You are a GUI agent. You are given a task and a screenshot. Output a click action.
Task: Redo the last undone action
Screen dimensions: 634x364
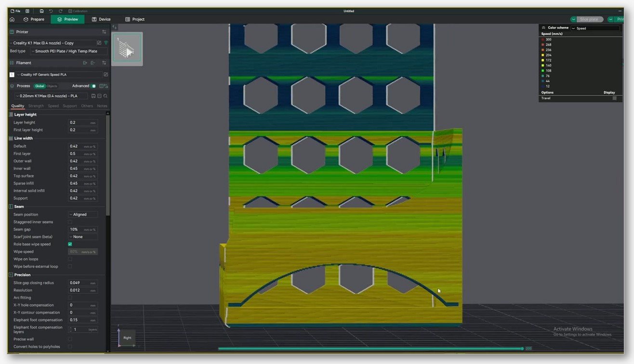coord(60,11)
